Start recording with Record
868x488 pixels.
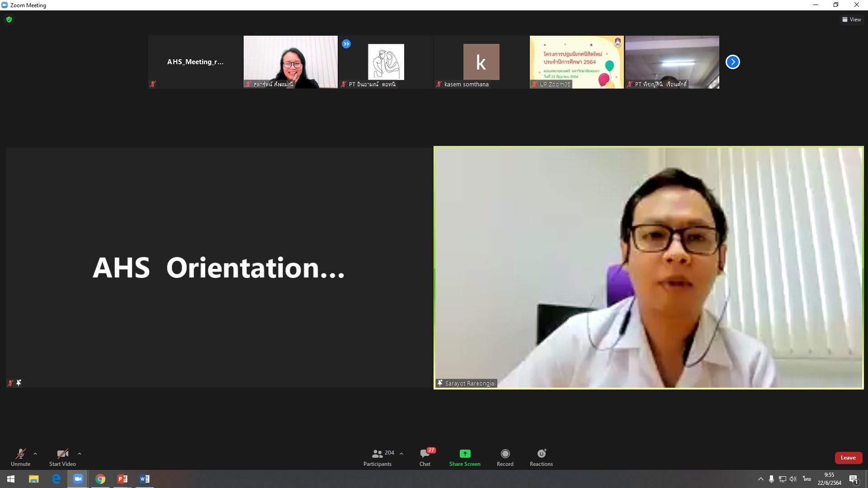505,457
